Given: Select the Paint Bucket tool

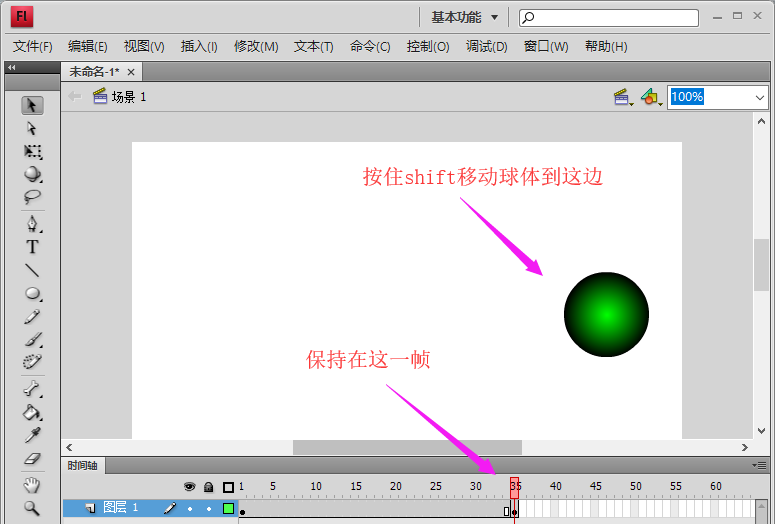Looking at the screenshot, I should point(32,412).
